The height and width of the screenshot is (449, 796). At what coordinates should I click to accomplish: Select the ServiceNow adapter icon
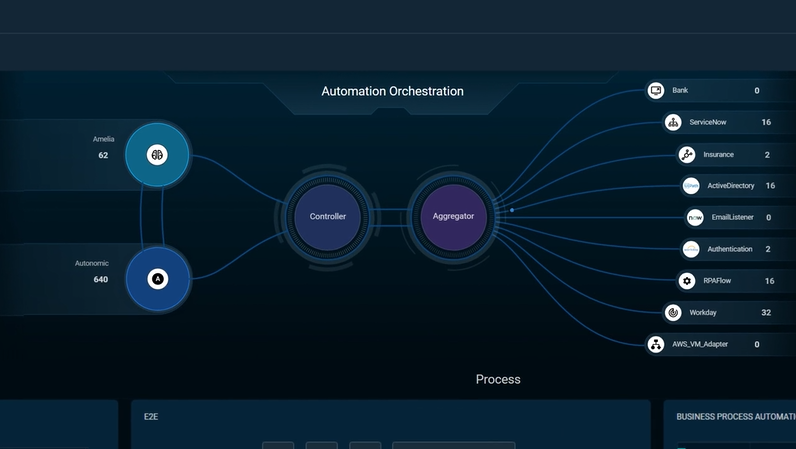click(673, 123)
